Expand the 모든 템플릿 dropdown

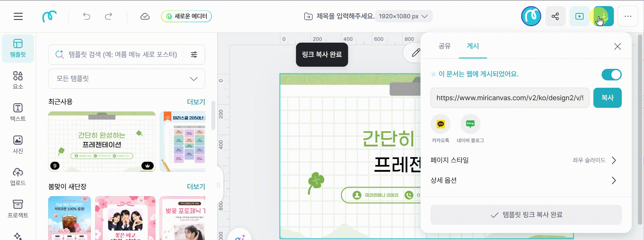pyautogui.click(x=127, y=79)
